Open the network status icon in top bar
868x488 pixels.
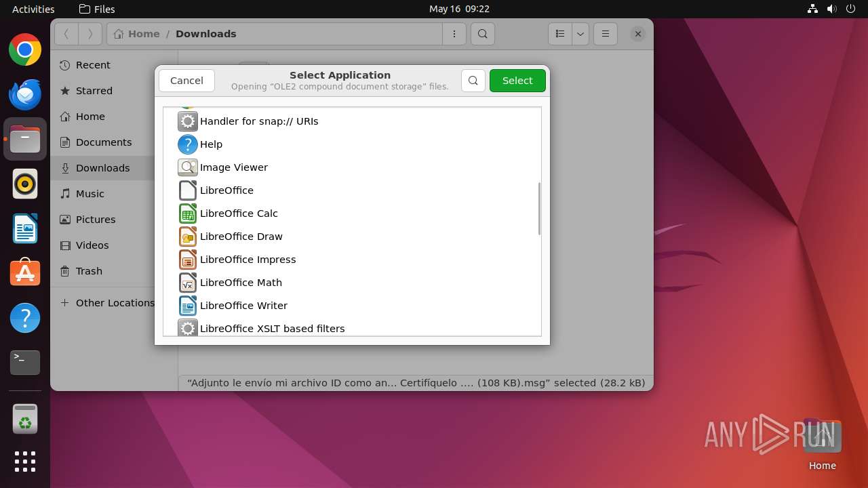coord(813,9)
